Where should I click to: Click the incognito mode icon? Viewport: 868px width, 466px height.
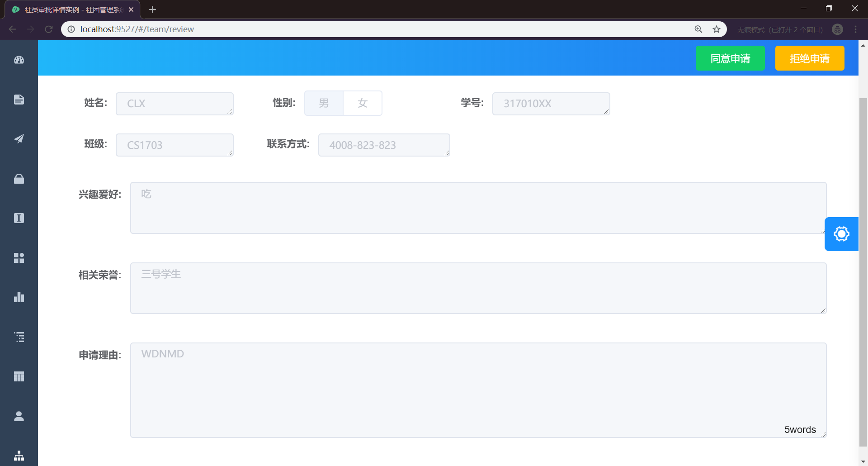837,29
